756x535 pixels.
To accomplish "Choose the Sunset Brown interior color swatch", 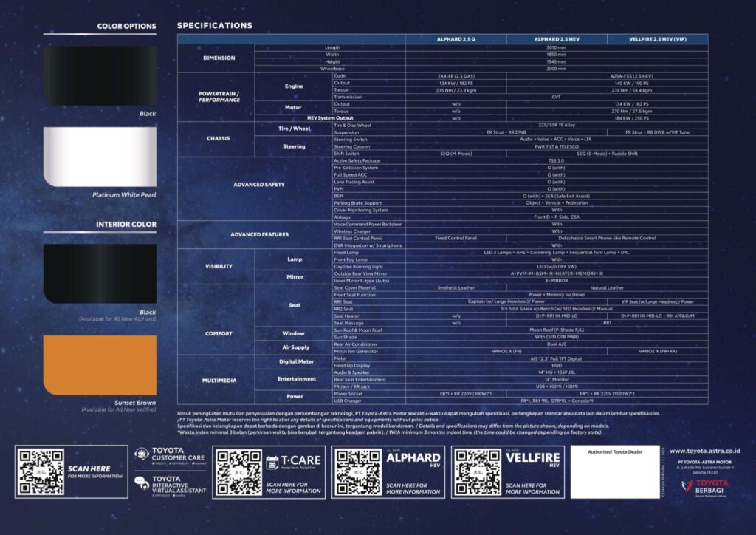I will point(100,365).
